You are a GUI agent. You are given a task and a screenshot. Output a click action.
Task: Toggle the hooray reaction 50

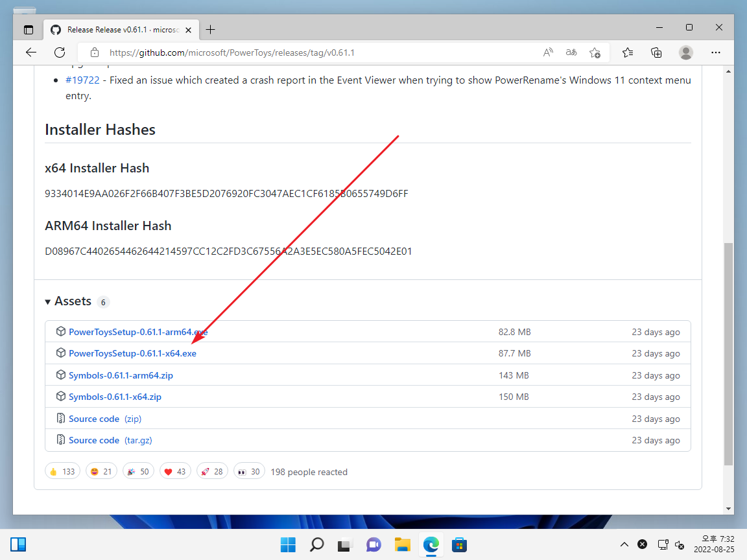point(138,471)
